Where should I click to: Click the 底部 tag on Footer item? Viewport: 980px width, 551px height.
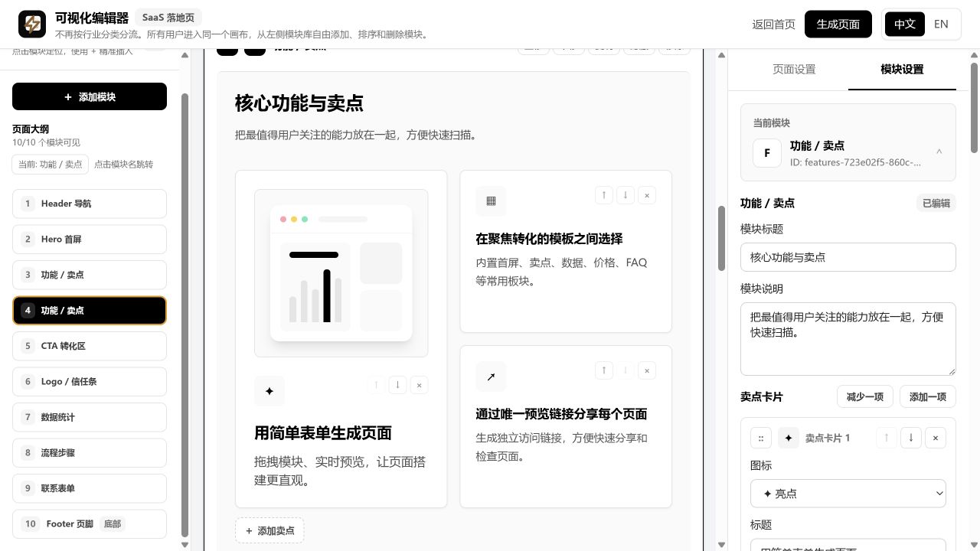point(113,524)
